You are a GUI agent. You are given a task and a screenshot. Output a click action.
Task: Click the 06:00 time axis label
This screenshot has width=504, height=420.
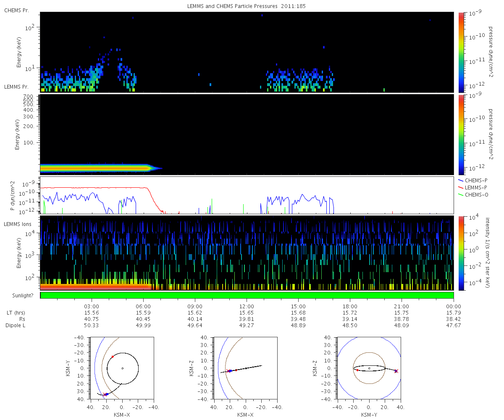coord(143,306)
